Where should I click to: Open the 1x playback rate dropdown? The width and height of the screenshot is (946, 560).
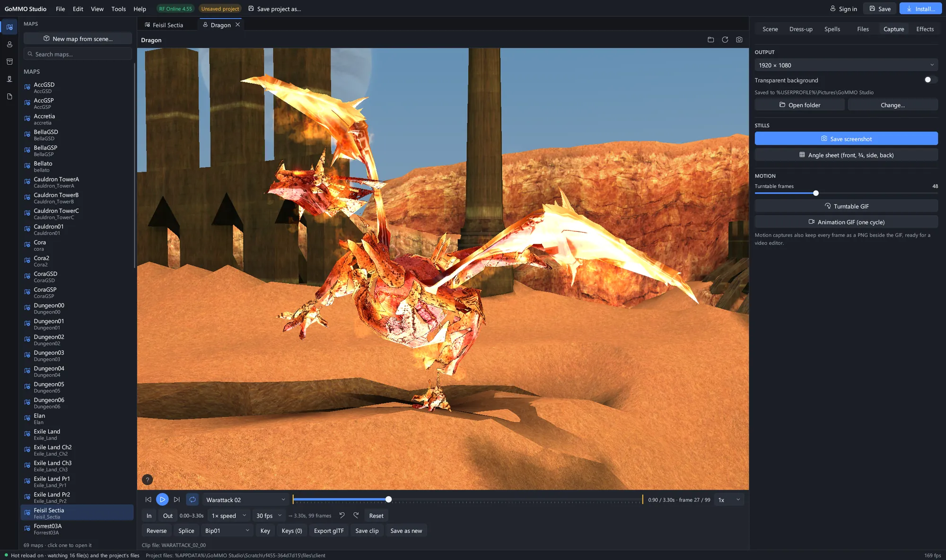pyautogui.click(x=729, y=499)
